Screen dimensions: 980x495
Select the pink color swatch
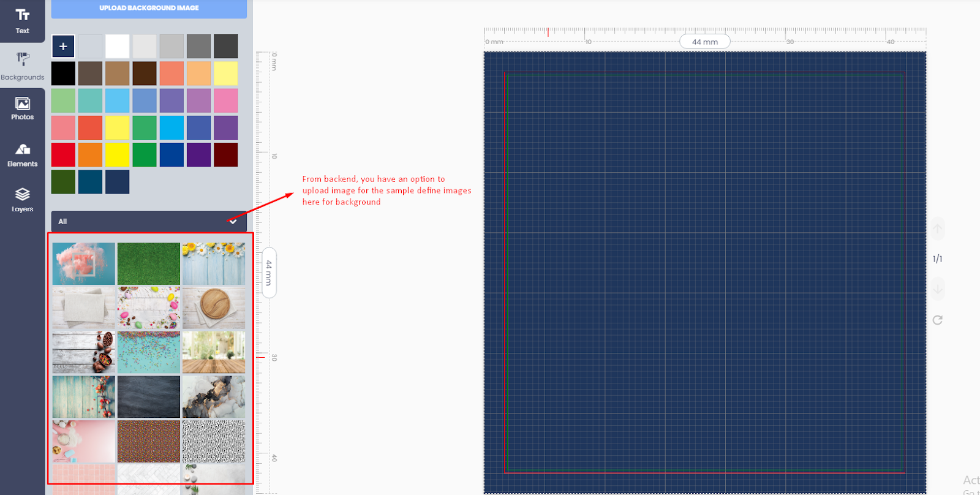[225, 100]
